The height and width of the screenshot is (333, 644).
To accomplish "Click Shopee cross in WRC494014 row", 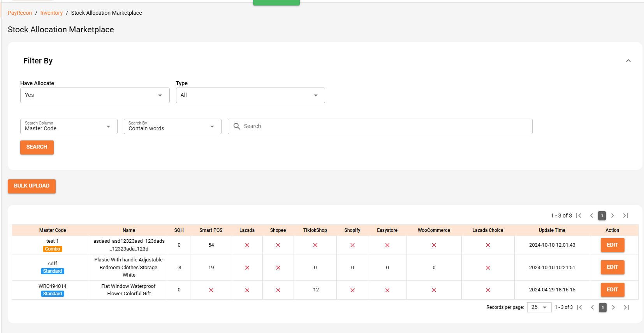I will [x=278, y=290].
